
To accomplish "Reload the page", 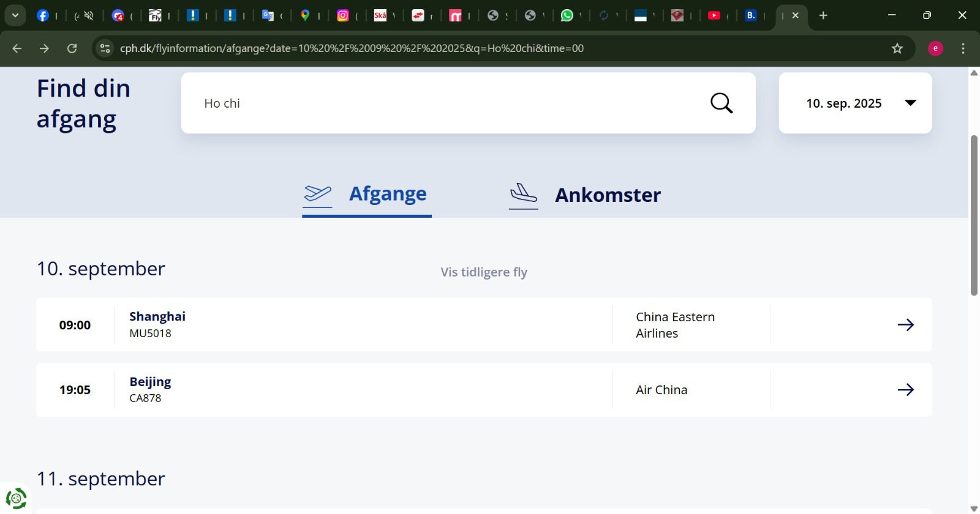I will (x=72, y=48).
